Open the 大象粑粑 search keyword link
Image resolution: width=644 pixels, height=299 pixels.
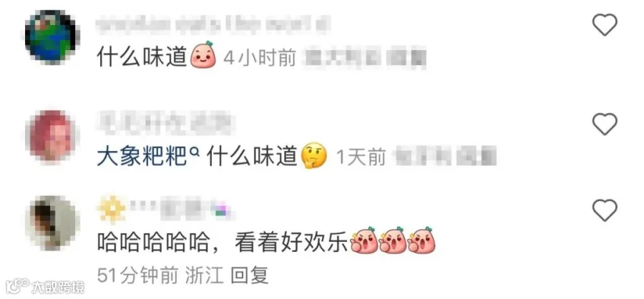142,157
